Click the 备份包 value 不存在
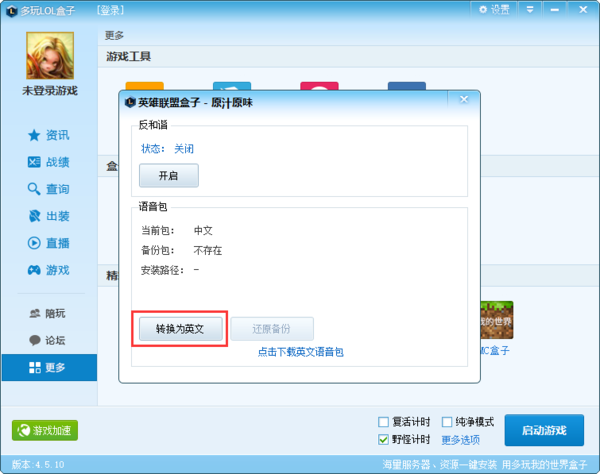Image resolution: width=600 pixels, height=474 pixels. [x=208, y=250]
